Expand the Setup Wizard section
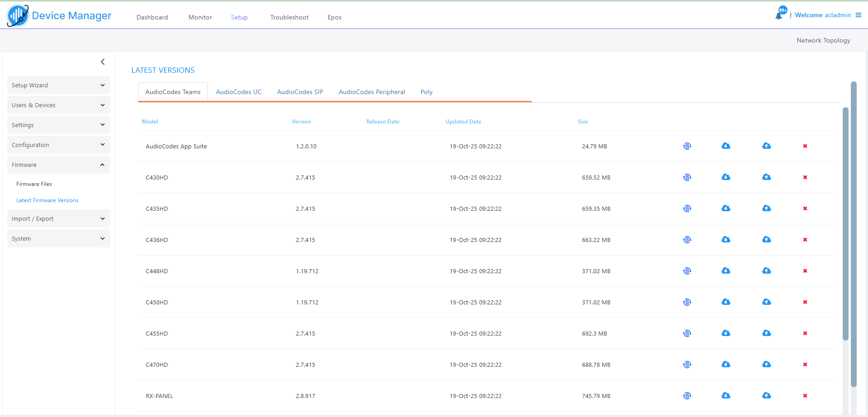868x417 pixels. (58, 85)
